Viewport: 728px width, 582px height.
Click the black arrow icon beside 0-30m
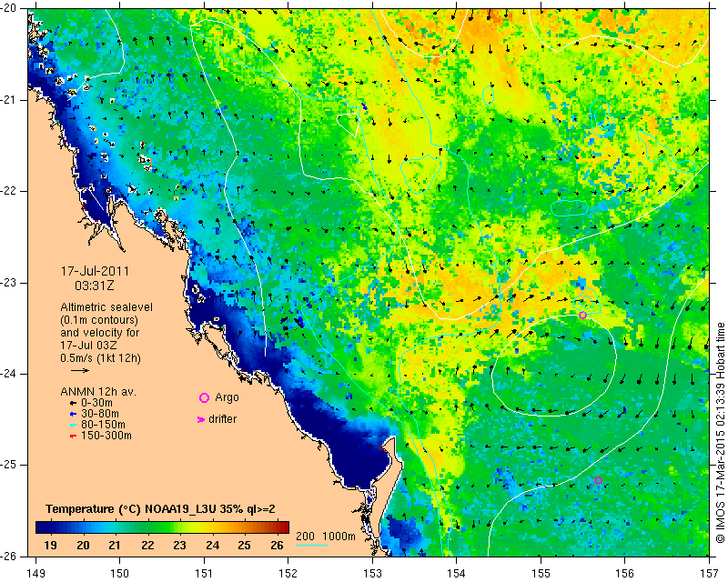[x=73, y=404]
